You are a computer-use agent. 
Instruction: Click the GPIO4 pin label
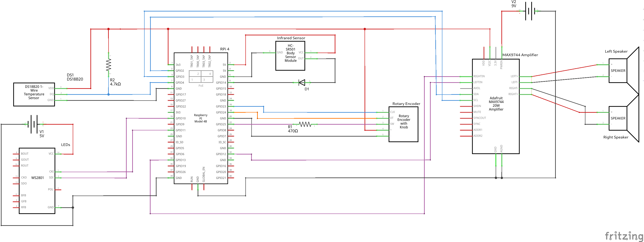(x=180, y=83)
